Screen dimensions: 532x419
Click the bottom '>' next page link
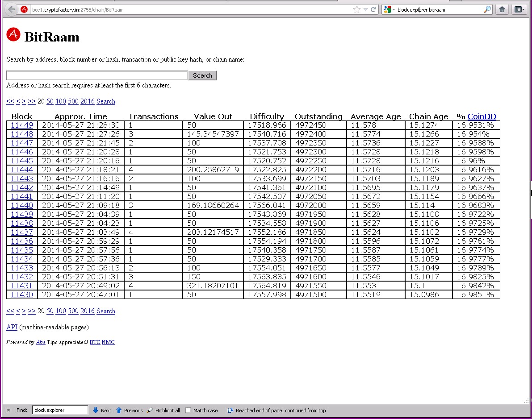coord(24,311)
